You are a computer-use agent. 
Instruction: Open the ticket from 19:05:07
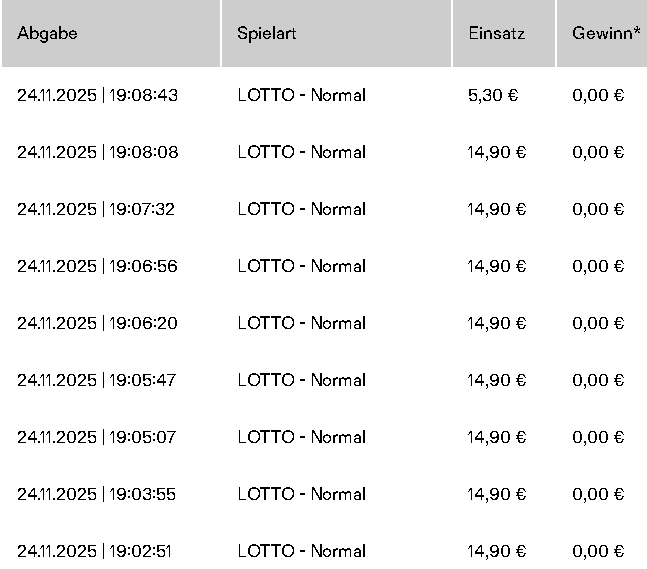pyautogui.click(x=97, y=438)
